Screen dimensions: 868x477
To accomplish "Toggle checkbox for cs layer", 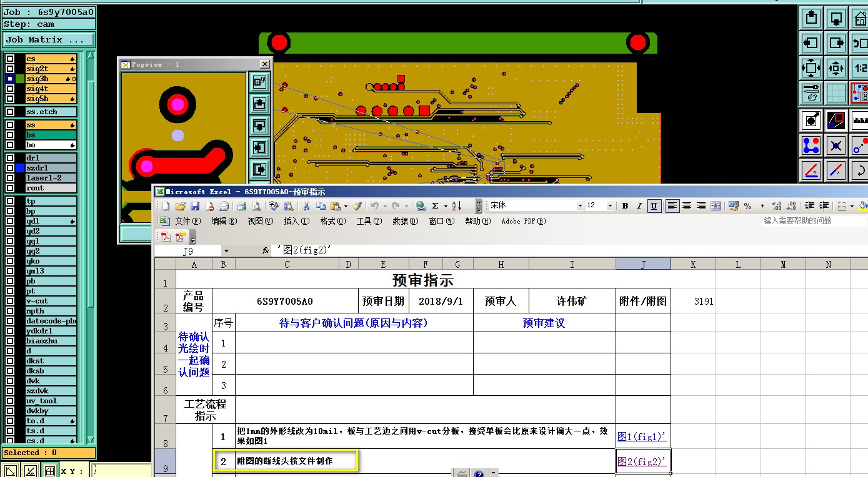I will coord(10,59).
